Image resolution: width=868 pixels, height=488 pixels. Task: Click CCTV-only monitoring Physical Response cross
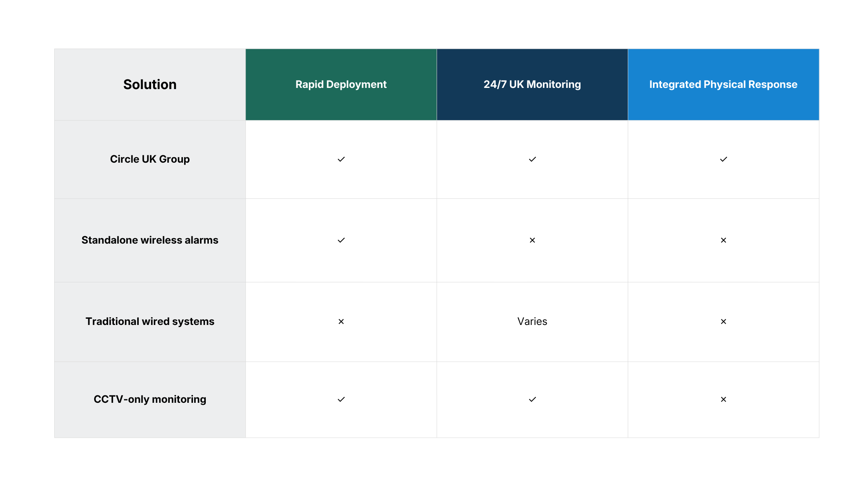pos(723,399)
